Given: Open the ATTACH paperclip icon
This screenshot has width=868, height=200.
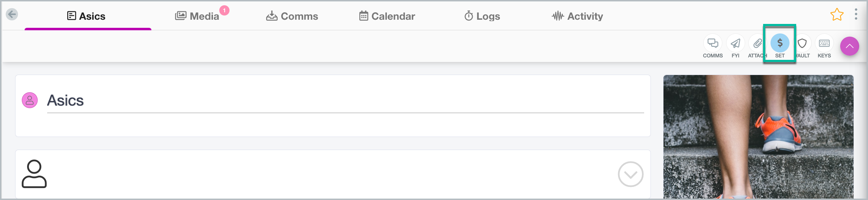Looking at the screenshot, I should click(x=757, y=43).
